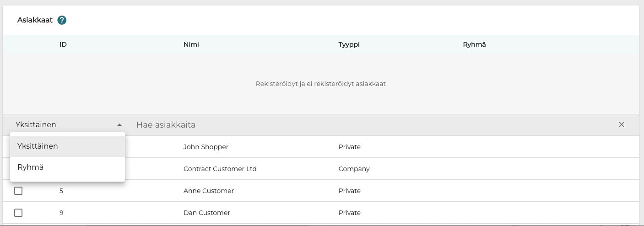Image resolution: width=644 pixels, height=226 pixels.
Task: Click the Asiakkaat section title
Action: click(x=35, y=20)
